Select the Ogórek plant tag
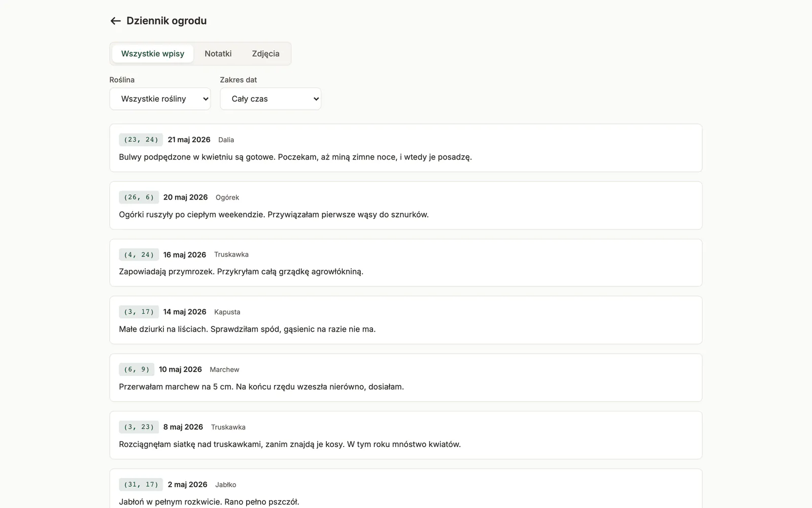This screenshot has height=508, width=812. [x=227, y=198]
